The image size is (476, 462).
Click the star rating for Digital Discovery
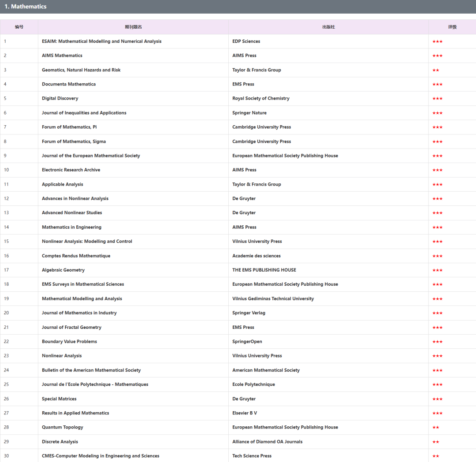click(x=437, y=98)
